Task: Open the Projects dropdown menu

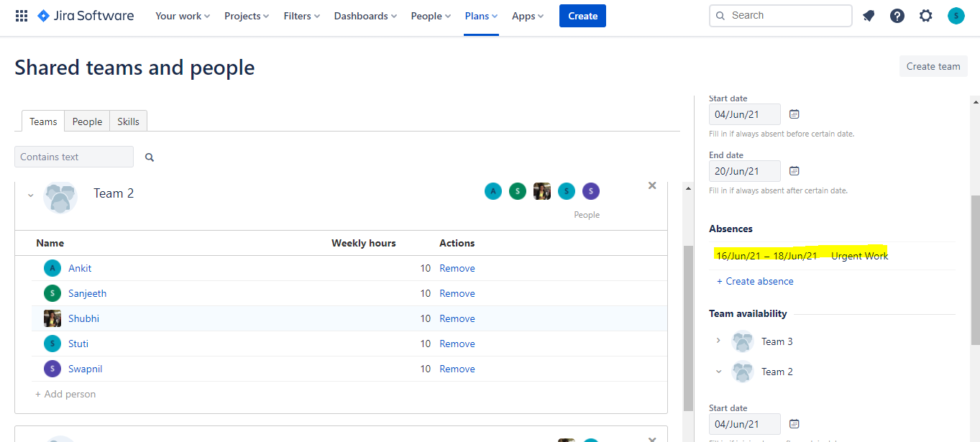Action: [x=247, y=16]
